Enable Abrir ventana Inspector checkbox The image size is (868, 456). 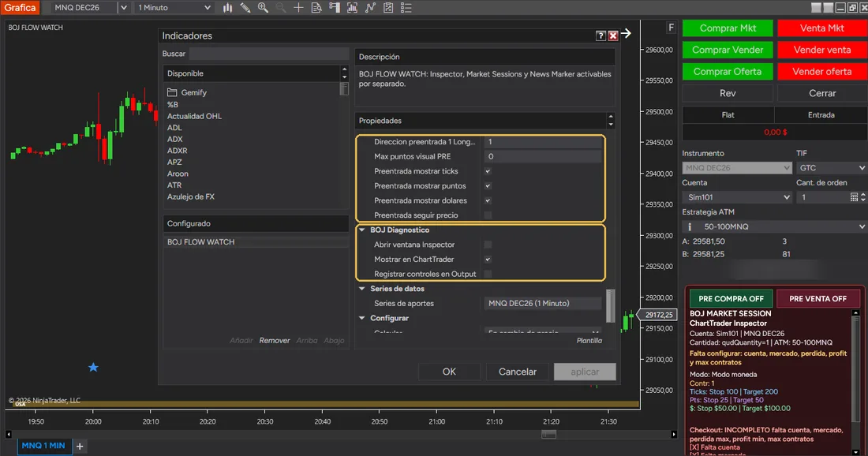pyautogui.click(x=488, y=245)
